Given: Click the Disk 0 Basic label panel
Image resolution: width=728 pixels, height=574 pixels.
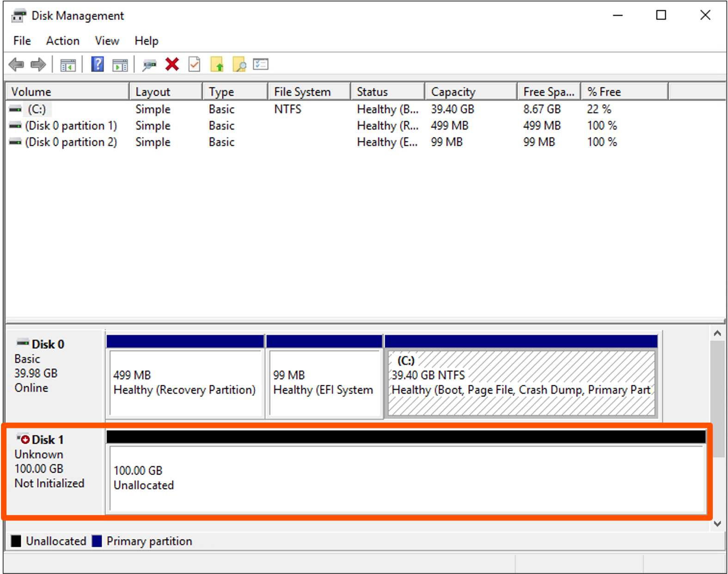Looking at the screenshot, I should 55,375.
